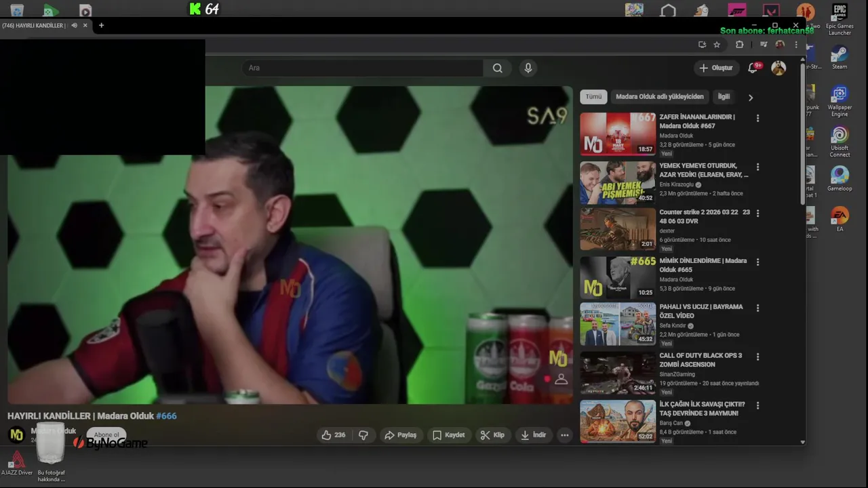Image resolution: width=868 pixels, height=488 pixels.
Task: Open Steam desktop shortcut
Action: point(840,57)
